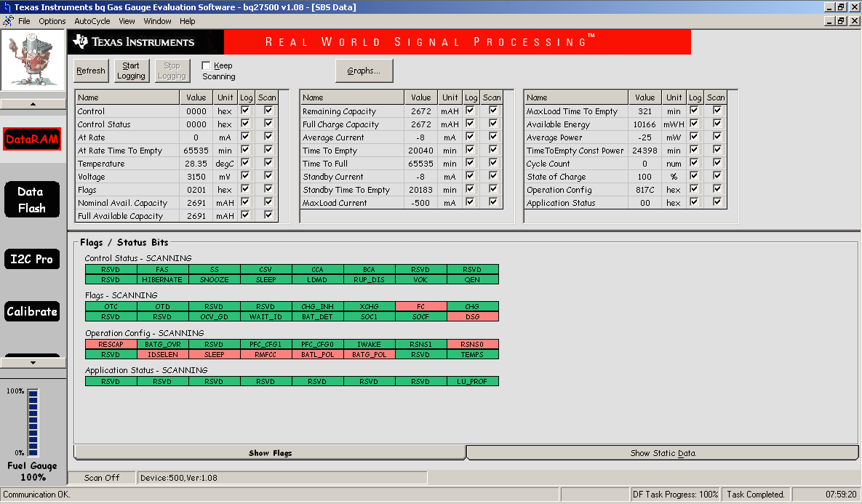Toggle Log checkbox for Available Energy
Viewport: 862px width, 504px height.
[694, 123]
